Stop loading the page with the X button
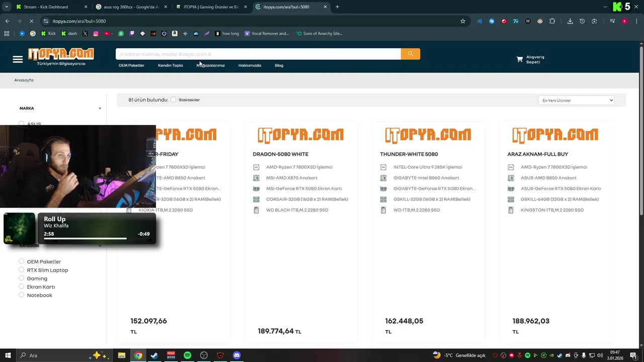Screen dimensions: 644x362 [x=31, y=21]
